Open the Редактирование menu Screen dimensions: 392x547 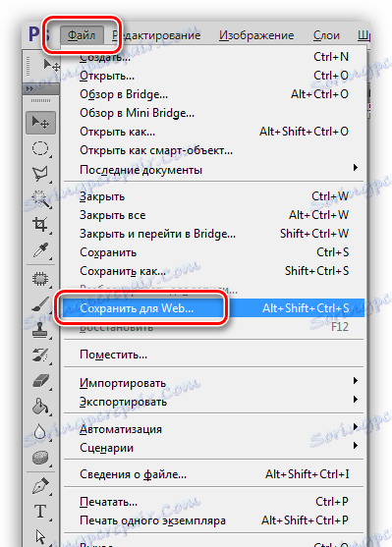156,35
